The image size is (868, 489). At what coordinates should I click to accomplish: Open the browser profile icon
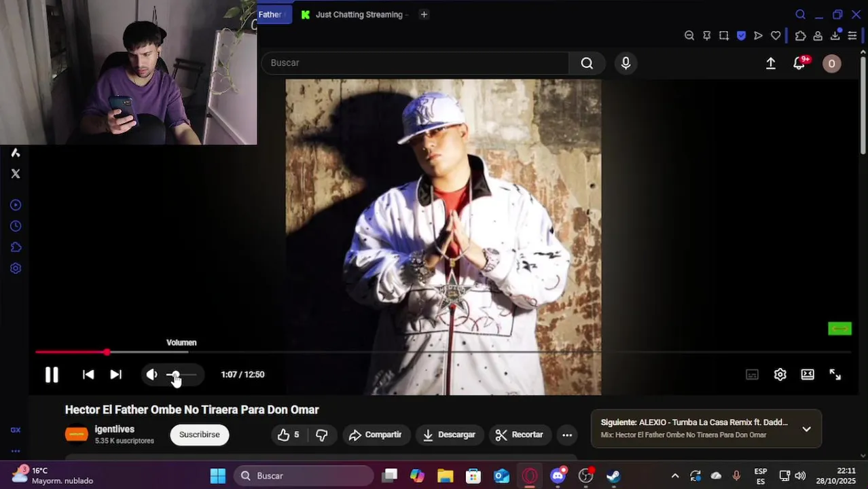coord(818,36)
